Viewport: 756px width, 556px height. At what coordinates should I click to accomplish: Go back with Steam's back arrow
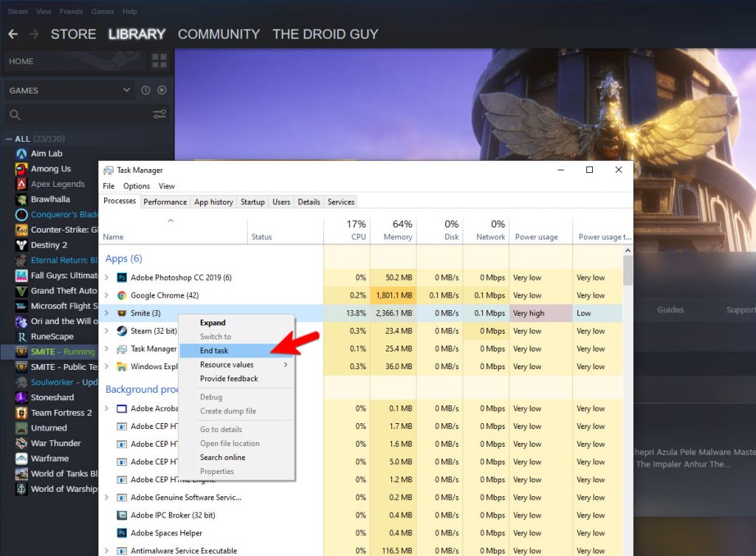pyautogui.click(x=13, y=34)
